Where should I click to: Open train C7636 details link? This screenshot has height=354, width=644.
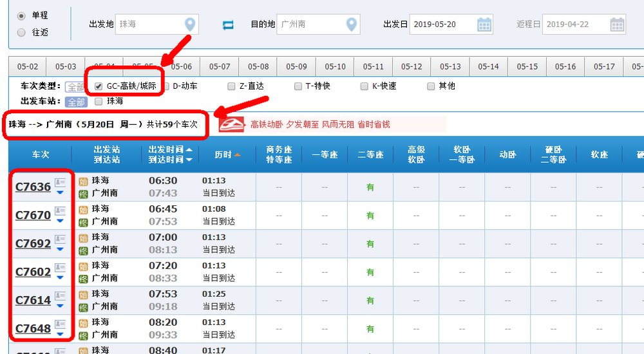(x=33, y=187)
